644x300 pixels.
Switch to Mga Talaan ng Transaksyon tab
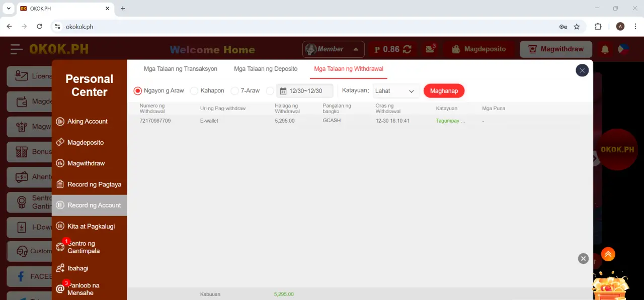pyautogui.click(x=181, y=69)
